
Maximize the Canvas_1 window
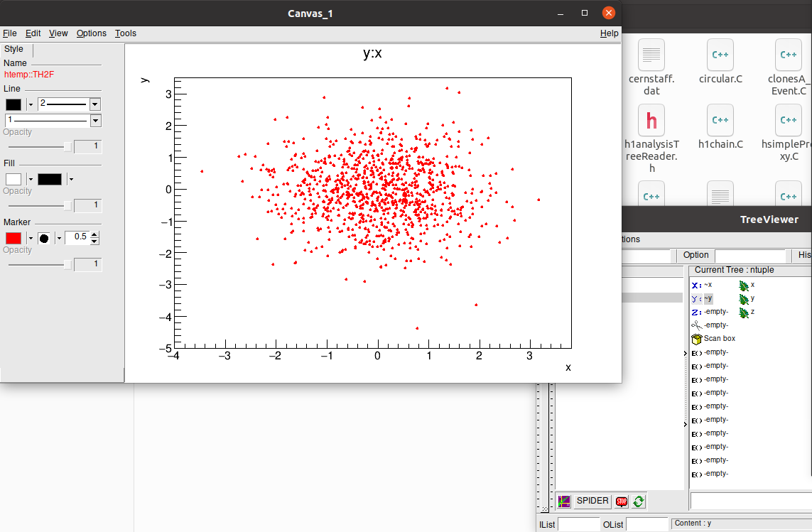coord(585,13)
